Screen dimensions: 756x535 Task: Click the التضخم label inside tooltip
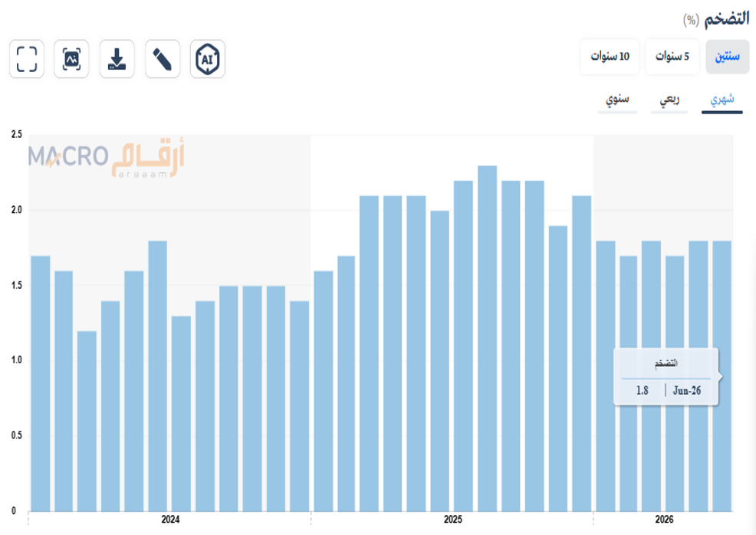[666, 363]
